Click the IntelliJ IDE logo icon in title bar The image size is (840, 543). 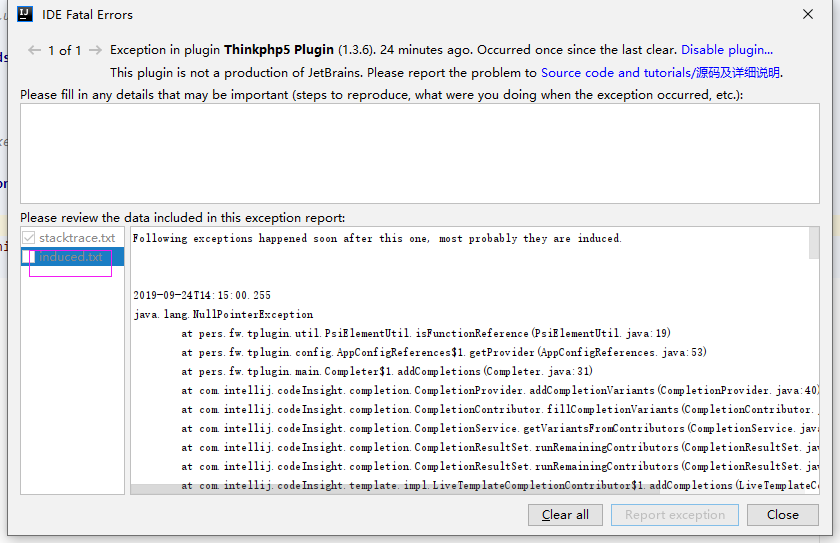tap(25, 14)
